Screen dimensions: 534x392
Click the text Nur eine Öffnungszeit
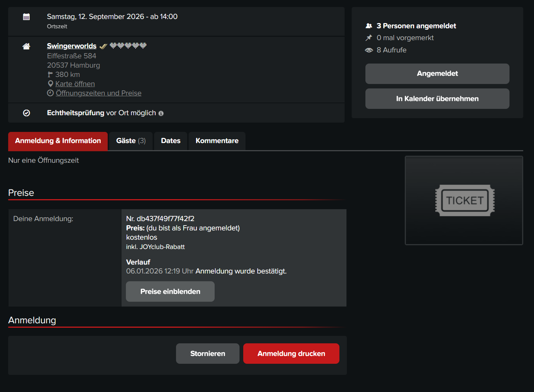[x=43, y=160]
